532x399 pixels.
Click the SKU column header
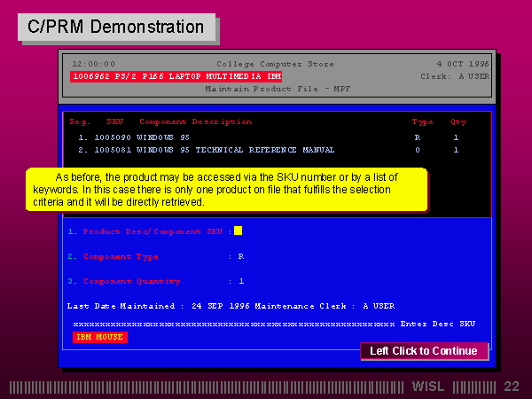coord(115,121)
